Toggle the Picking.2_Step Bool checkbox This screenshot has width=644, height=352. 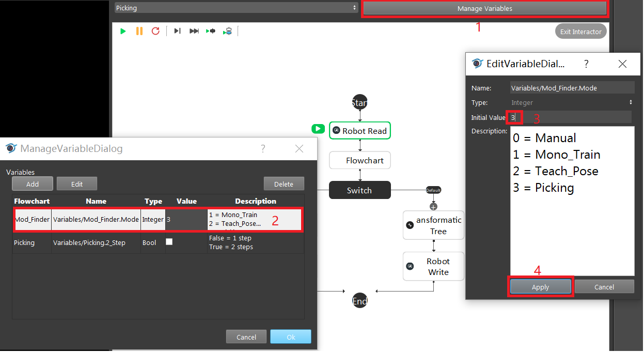pos(169,241)
